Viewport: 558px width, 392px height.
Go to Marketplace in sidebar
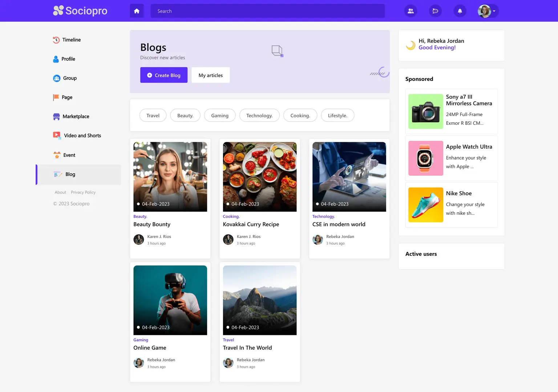76,117
